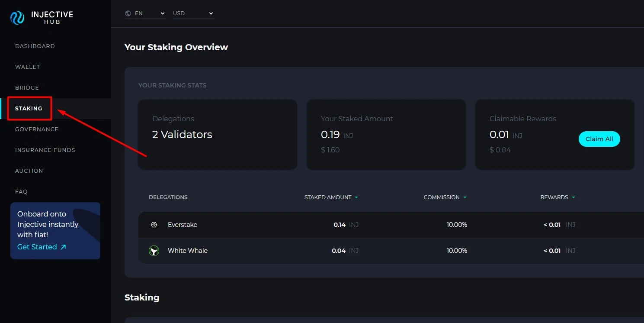Viewport: 644px width, 323px height.
Task: Click the Get Started external link arrow
Action: (x=64, y=247)
